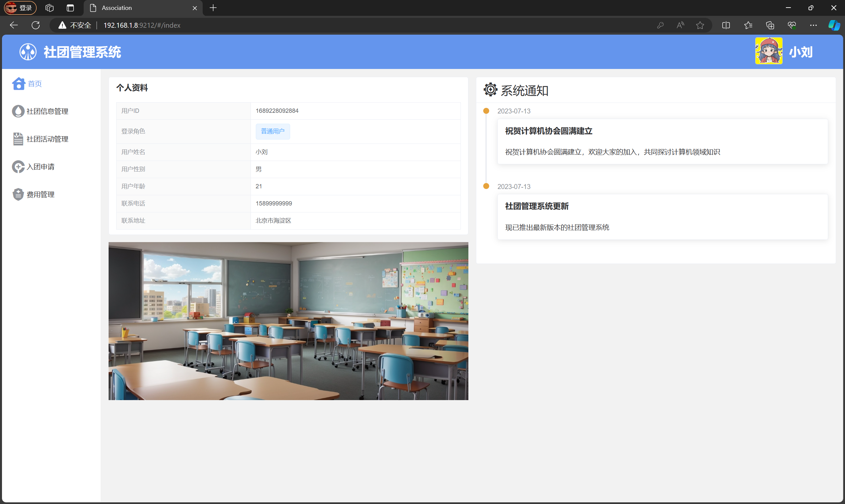Open the Collections icon in the toolbar
This screenshot has height=504, width=845.
[x=770, y=25]
